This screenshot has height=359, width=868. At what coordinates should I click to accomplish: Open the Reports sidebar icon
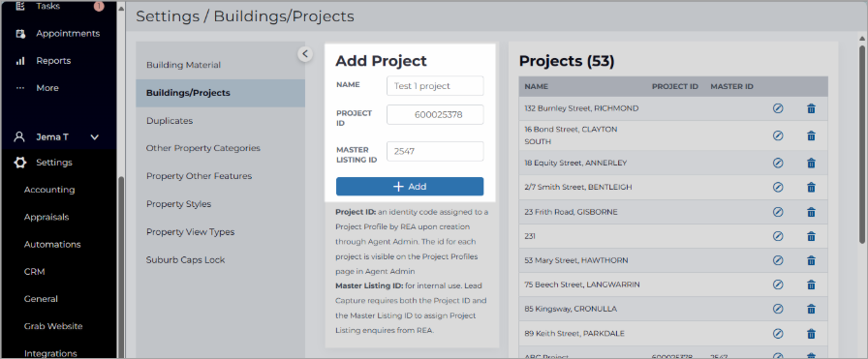(x=20, y=61)
